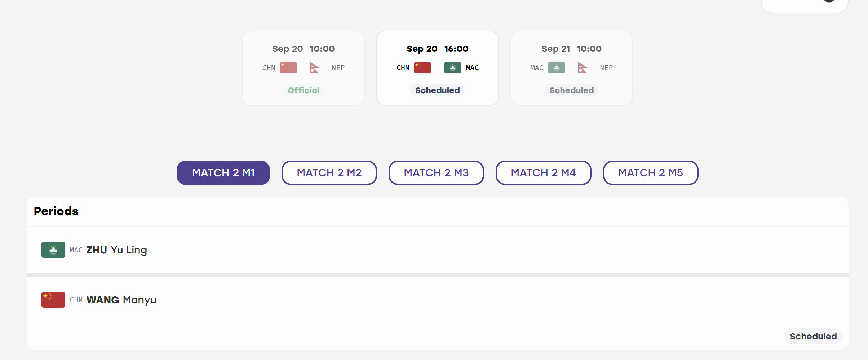Image resolution: width=868 pixels, height=360 pixels.
Task: Show the MATCH 2 M5 tab
Action: 651,173
